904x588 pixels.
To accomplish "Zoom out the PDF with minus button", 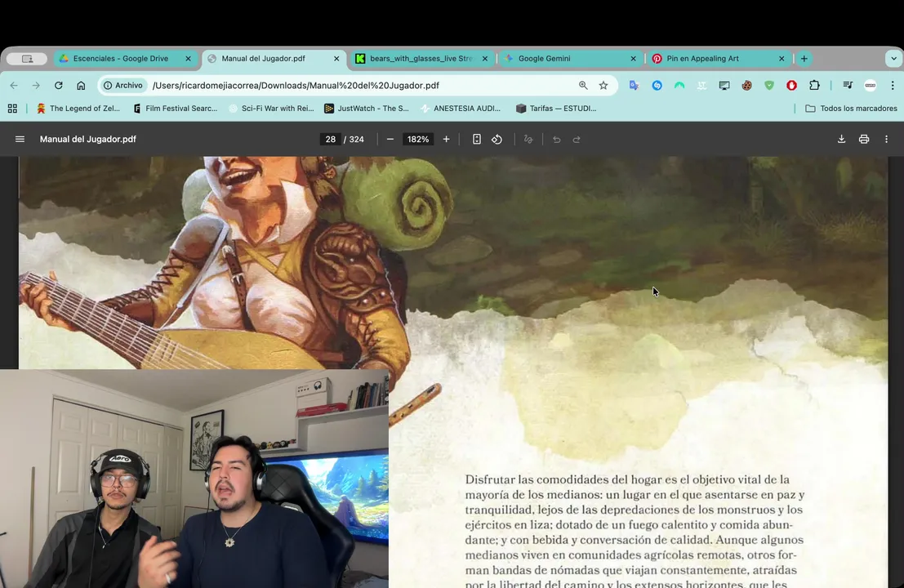I will pos(390,139).
